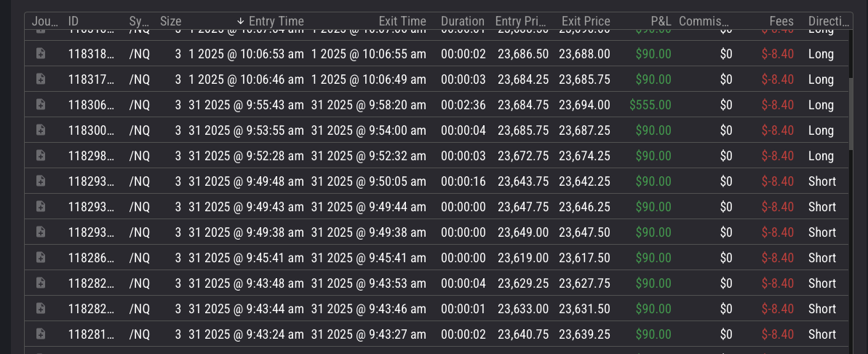Open journal note for the 9:53:55 am trade
Image resolution: width=868 pixels, height=354 pixels.
point(41,130)
